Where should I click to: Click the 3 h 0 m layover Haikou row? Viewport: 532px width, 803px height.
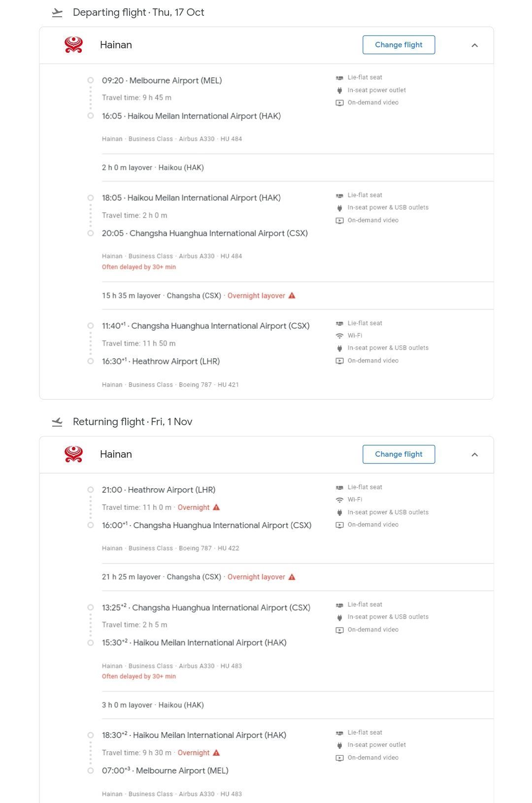298,705
